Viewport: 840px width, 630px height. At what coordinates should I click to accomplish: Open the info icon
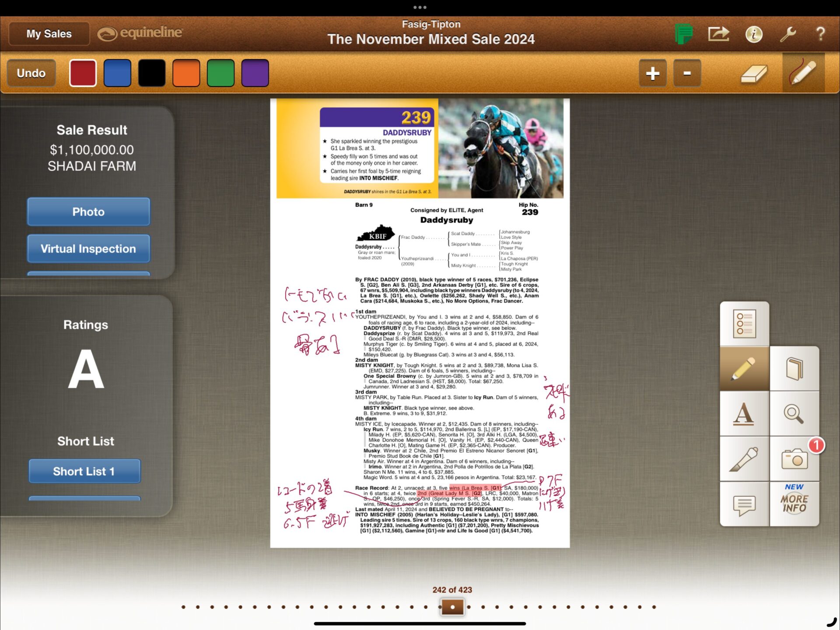[x=753, y=34]
